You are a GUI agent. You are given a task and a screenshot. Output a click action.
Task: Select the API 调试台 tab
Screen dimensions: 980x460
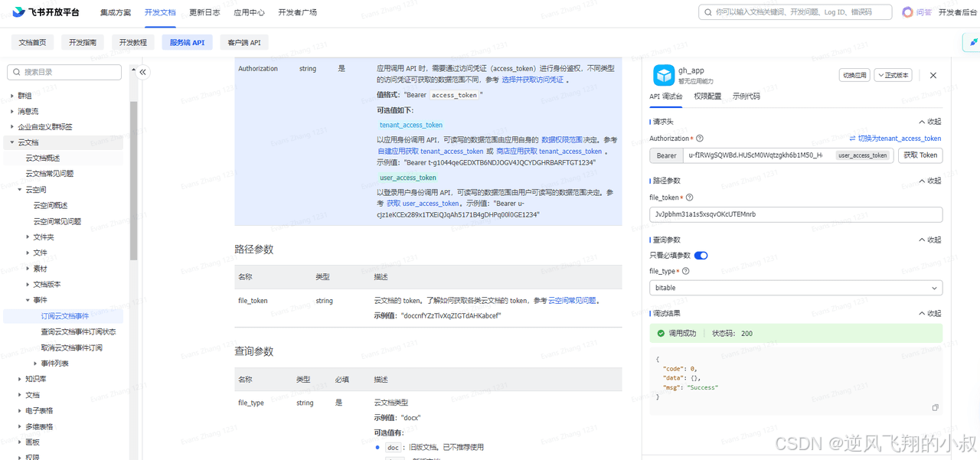tap(666, 97)
